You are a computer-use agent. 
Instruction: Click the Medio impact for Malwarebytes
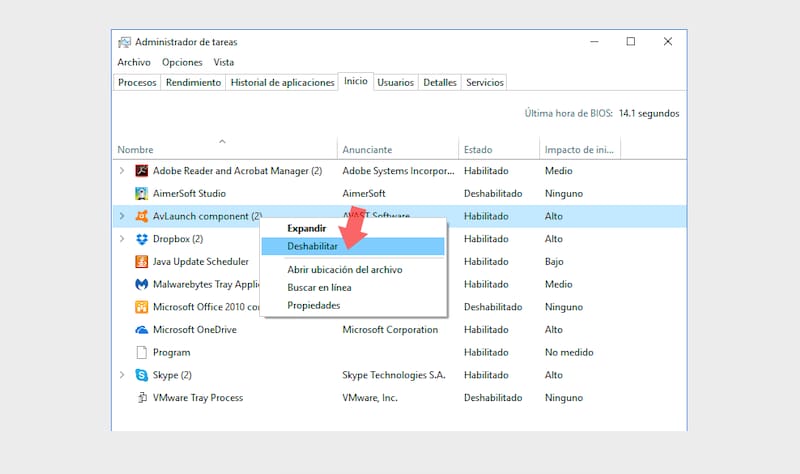tap(559, 284)
